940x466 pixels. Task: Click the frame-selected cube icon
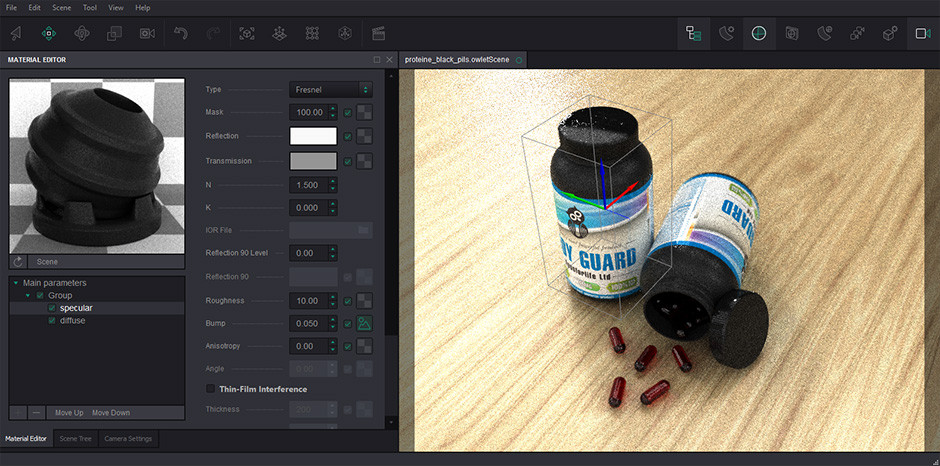tap(246, 34)
